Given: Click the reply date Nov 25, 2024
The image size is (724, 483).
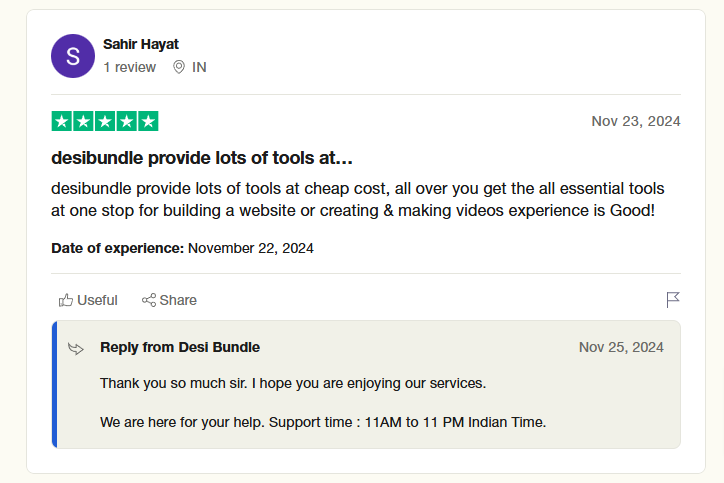Looking at the screenshot, I should pyautogui.click(x=621, y=347).
